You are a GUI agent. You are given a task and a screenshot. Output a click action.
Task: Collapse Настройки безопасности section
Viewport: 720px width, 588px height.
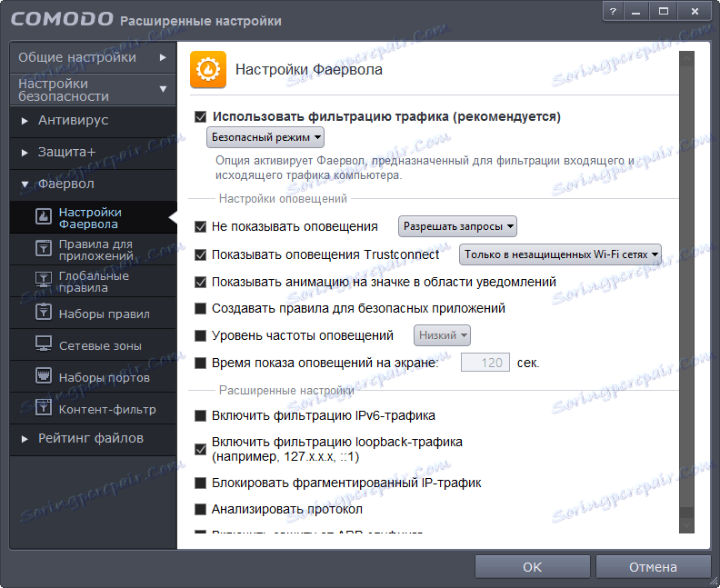click(93, 89)
